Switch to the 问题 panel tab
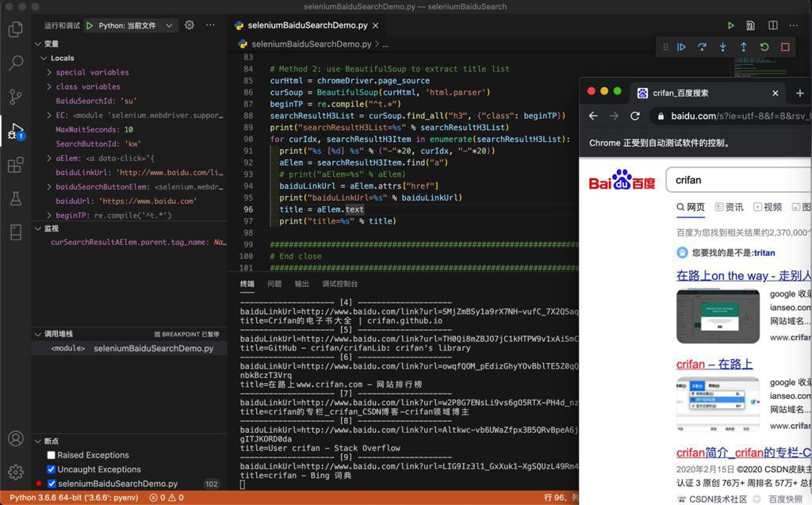This screenshot has width=812, height=505. tap(274, 284)
